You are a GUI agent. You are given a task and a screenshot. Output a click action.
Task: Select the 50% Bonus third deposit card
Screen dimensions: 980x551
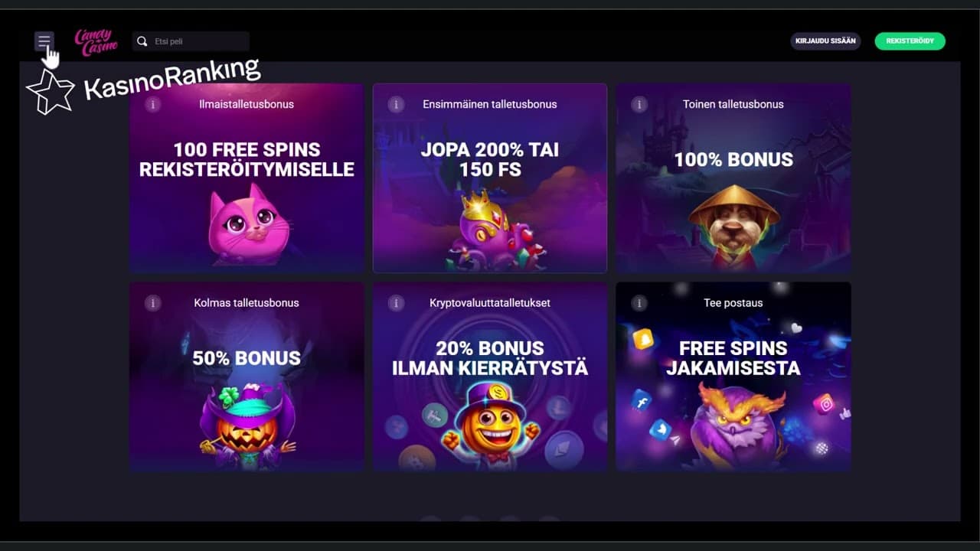coord(247,376)
